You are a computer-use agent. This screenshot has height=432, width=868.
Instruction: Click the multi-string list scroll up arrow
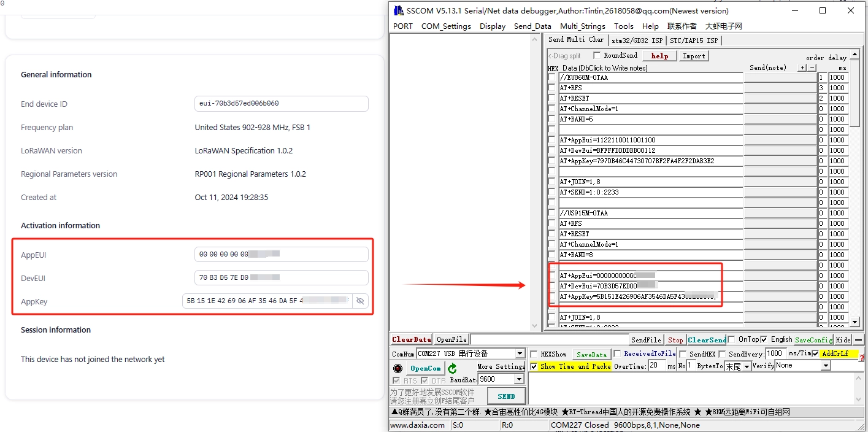855,55
